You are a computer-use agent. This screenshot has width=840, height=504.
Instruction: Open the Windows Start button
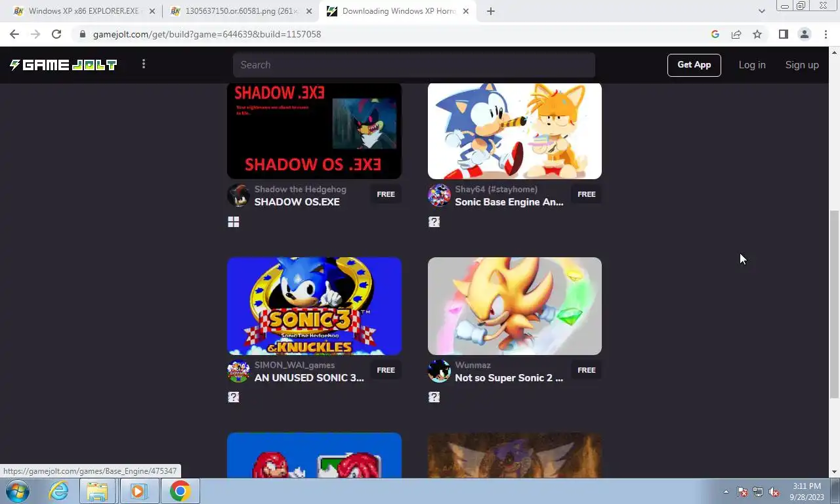17,491
